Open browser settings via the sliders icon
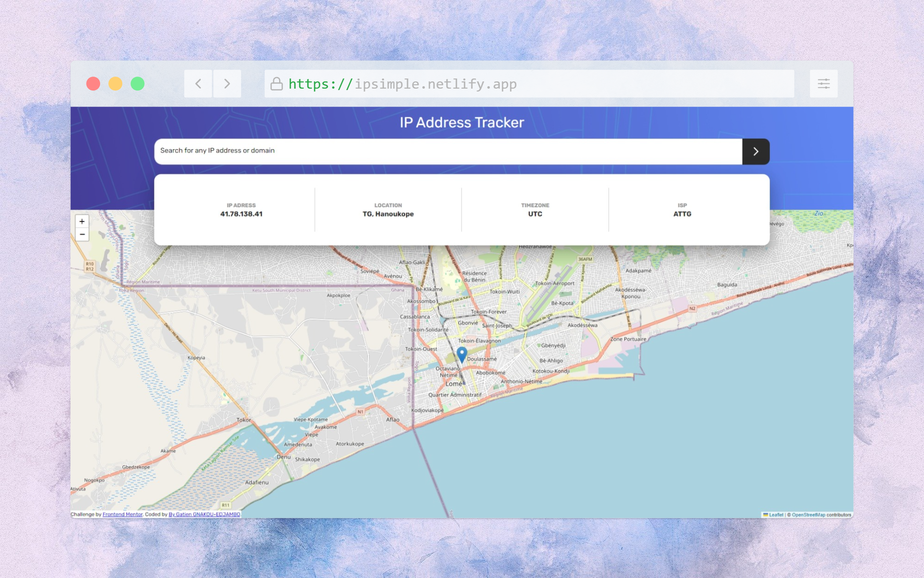The image size is (924, 578). pyautogui.click(x=823, y=83)
